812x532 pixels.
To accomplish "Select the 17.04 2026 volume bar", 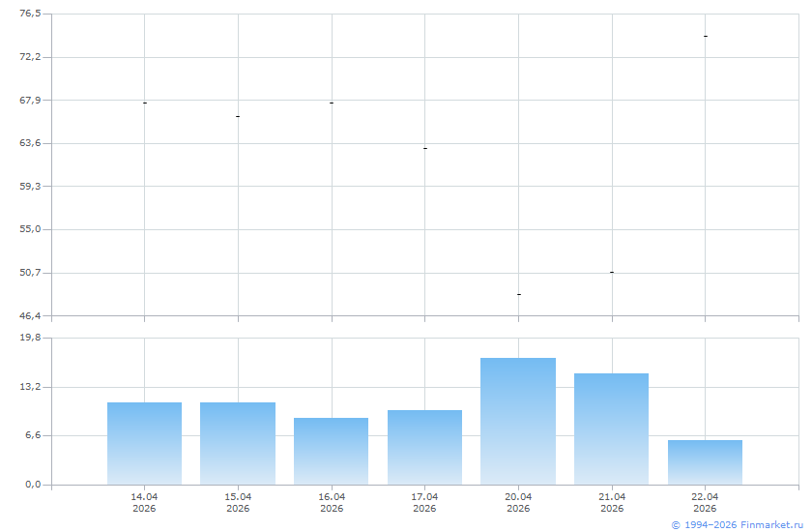I will [424, 447].
